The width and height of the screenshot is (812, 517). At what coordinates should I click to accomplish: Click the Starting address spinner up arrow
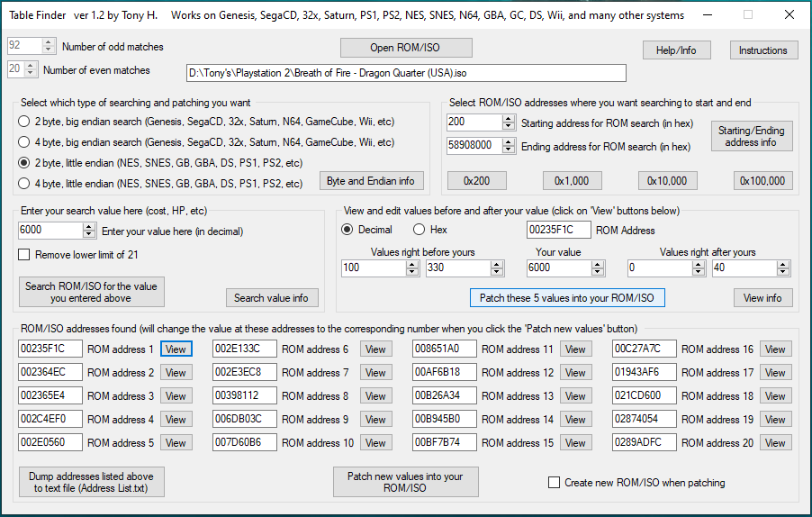pos(509,118)
